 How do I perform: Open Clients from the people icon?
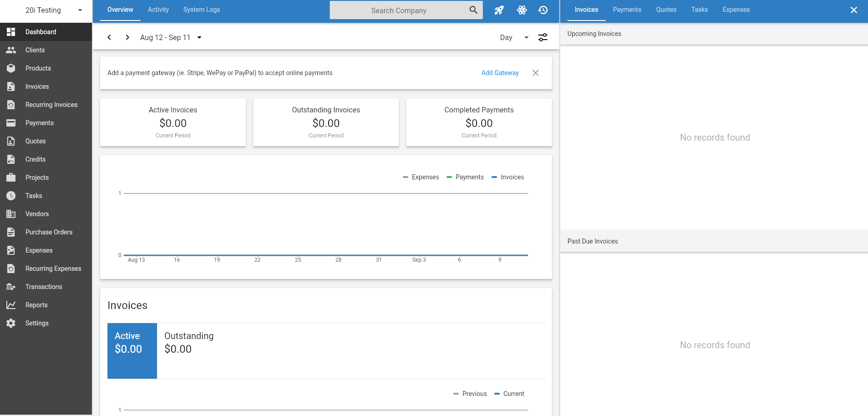(x=11, y=50)
